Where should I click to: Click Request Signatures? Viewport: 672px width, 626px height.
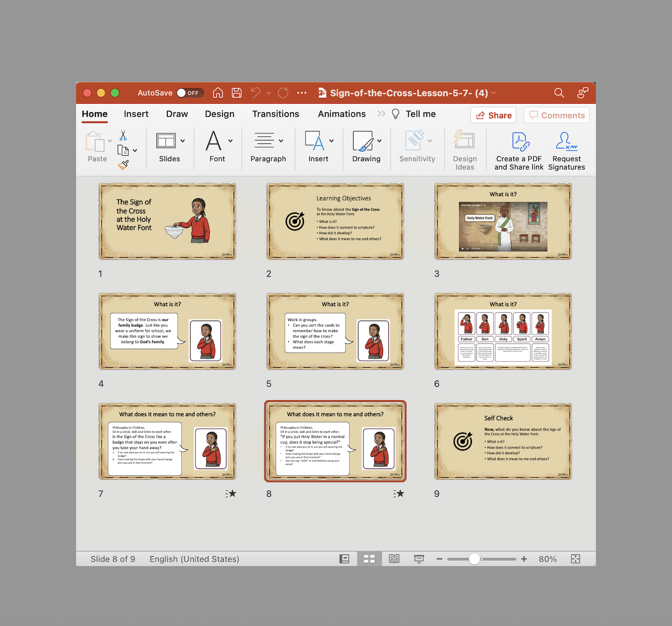coord(566,152)
